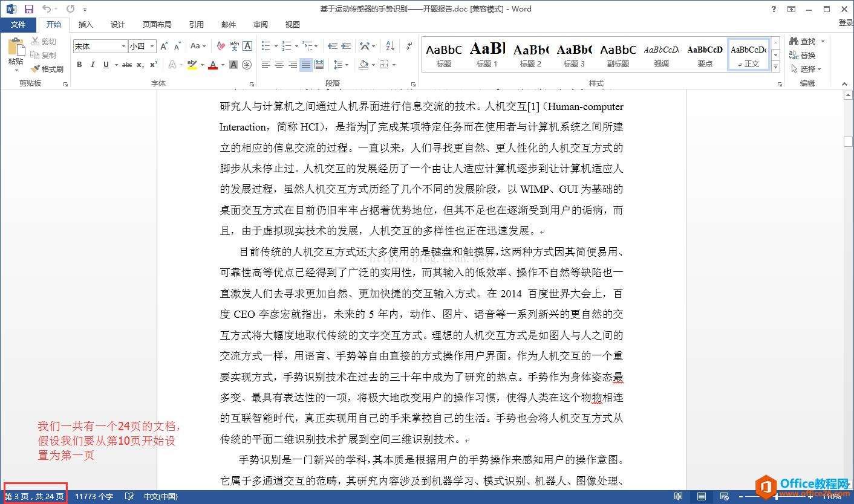Click the Shrink Font icon
This screenshot has height=504, width=854.
[x=178, y=46]
